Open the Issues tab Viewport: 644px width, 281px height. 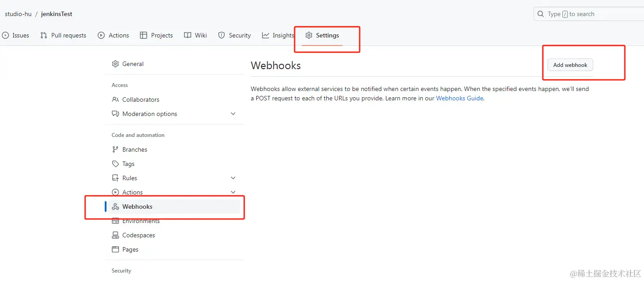point(16,35)
